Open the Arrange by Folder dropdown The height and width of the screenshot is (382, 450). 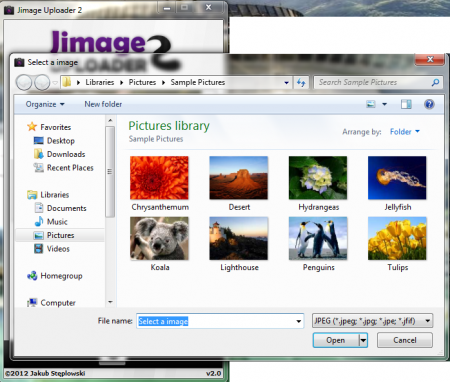pyautogui.click(x=405, y=132)
